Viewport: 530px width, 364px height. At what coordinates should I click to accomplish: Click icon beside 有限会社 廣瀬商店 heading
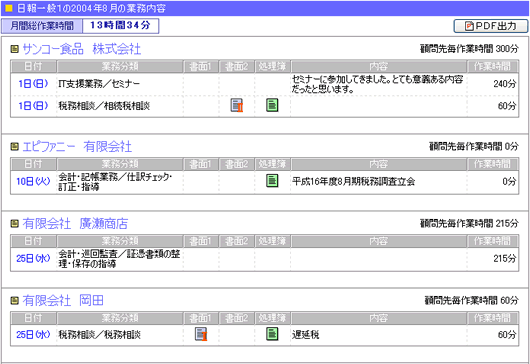coord(15,224)
